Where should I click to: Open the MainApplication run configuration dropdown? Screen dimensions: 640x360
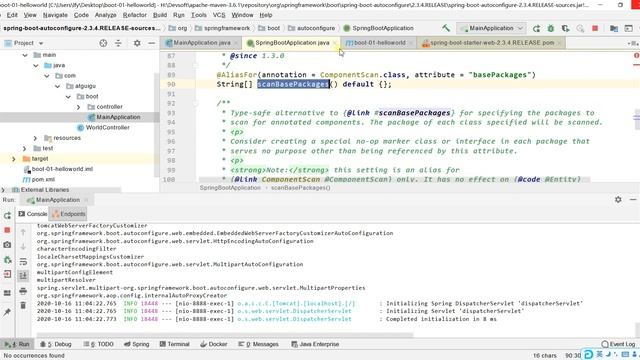491,28
